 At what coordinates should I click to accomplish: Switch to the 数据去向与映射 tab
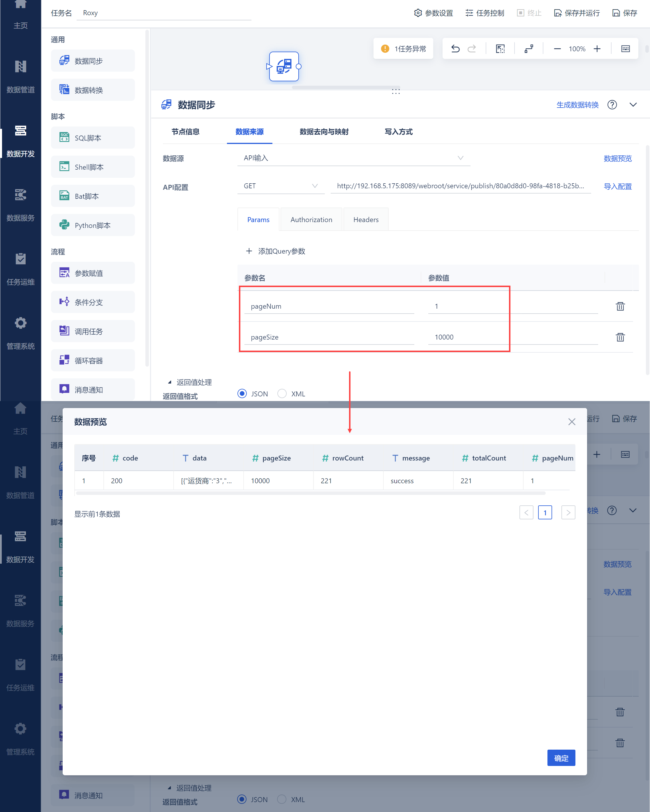click(x=324, y=131)
